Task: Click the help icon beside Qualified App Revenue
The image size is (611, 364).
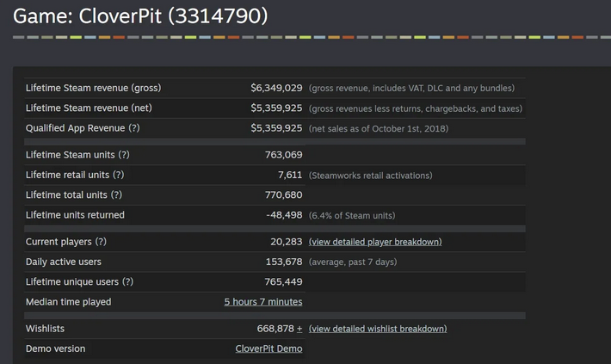Action: tap(134, 128)
